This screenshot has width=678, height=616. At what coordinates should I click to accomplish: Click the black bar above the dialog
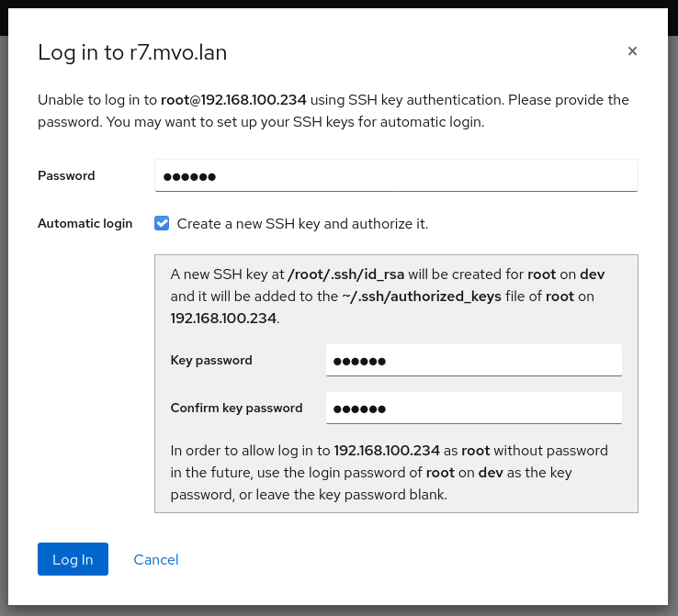(339, 4)
